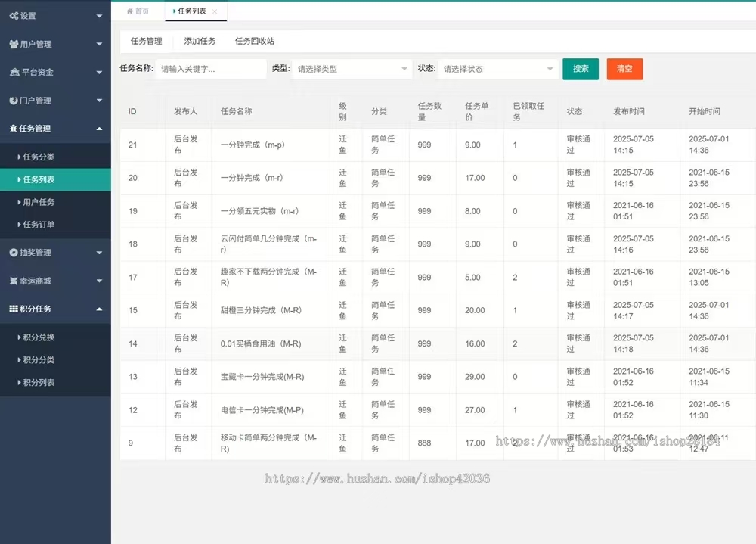
Task: Open 抽奖管理 via its globe icon
Action: pyautogui.click(x=14, y=252)
